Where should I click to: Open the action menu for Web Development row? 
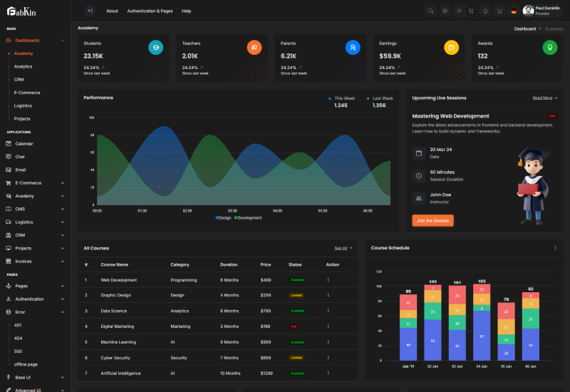(328, 280)
